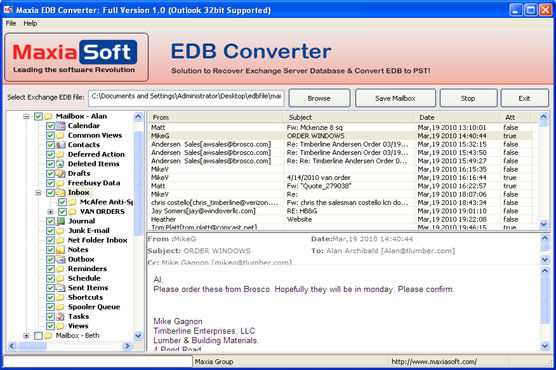This screenshot has width=556, height=370.
Task: Click the Browse button
Action: 319,98
